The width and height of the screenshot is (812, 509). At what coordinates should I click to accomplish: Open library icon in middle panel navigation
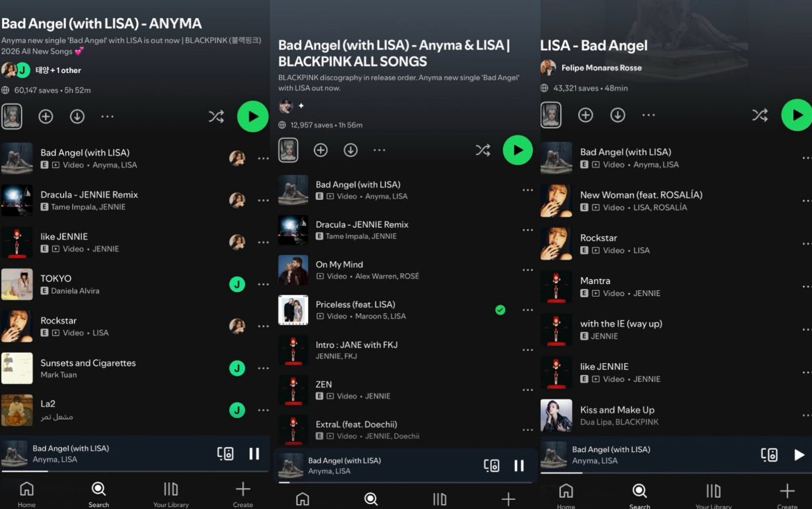tap(440, 499)
